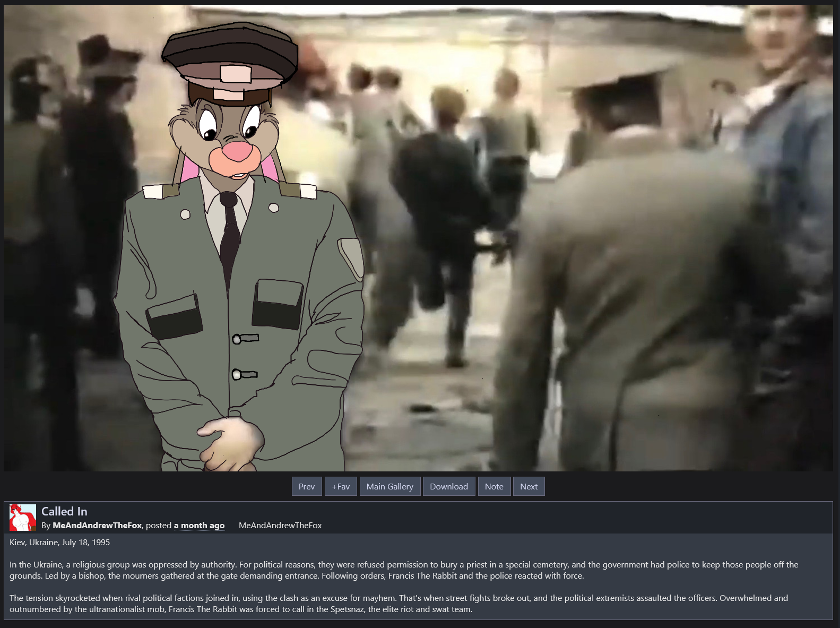Viewport: 840px width, 628px height.
Task: Click the paragraph starting 'In the Ukraine'
Action: (404, 570)
